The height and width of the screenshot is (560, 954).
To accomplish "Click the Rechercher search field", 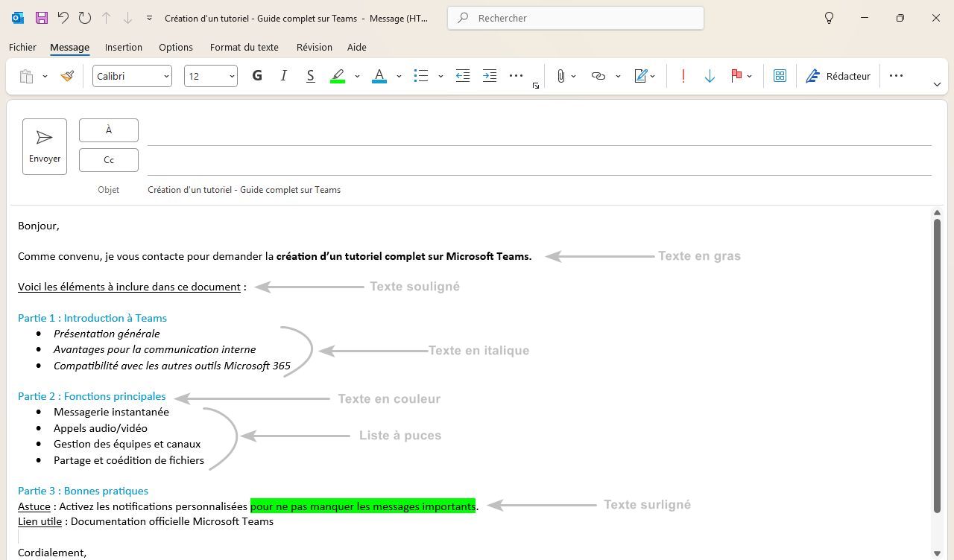I will [575, 18].
